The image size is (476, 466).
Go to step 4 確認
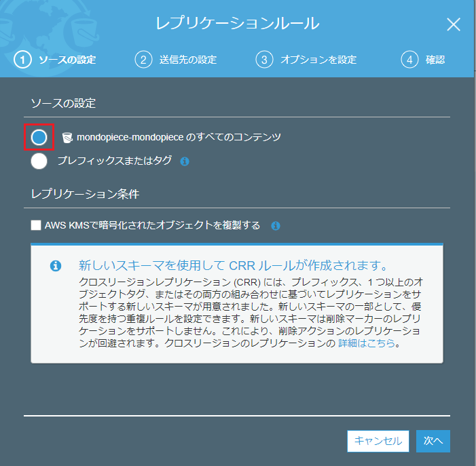[x=423, y=60]
